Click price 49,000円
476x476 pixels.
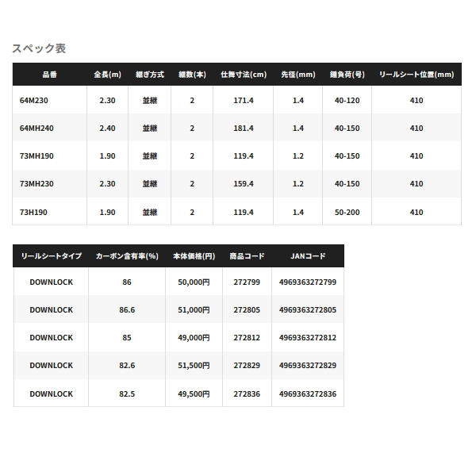point(194,338)
